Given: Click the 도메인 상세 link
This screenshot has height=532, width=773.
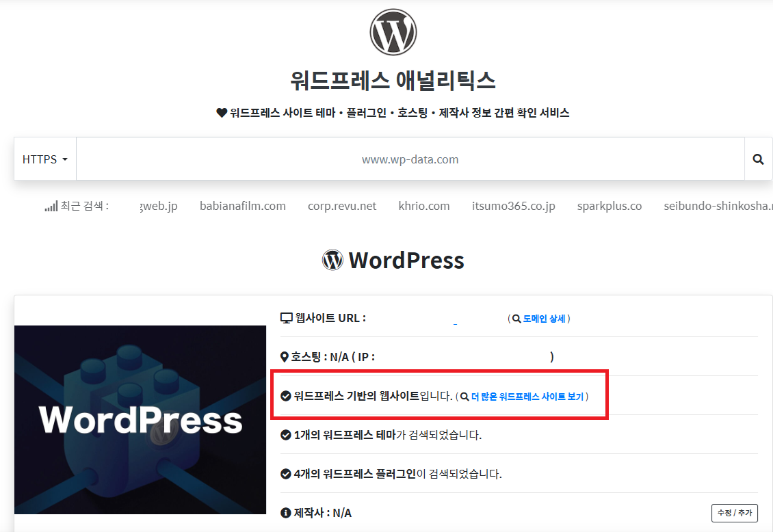Looking at the screenshot, I should (x=544, y=319).
